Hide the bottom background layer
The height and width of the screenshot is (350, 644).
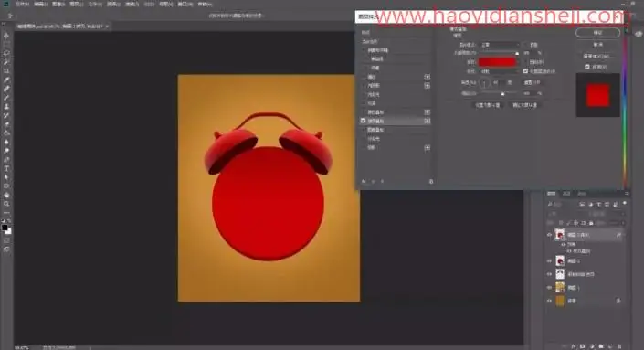(x=550, y=301)
